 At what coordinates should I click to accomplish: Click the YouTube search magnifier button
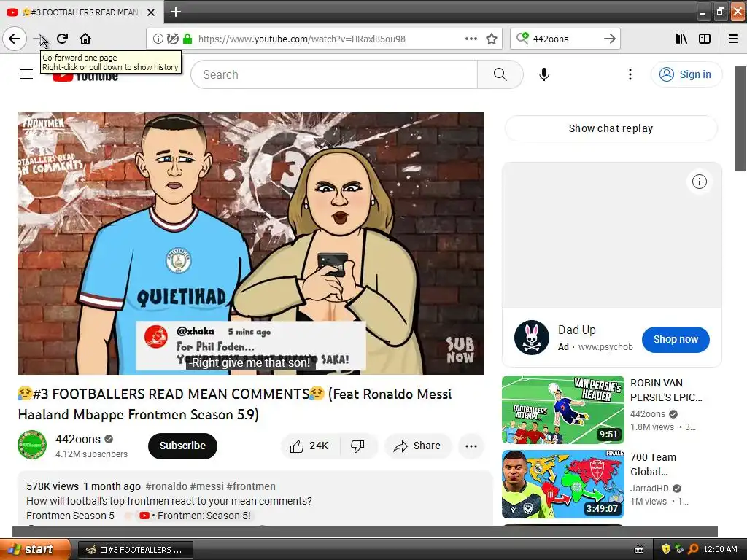coord(500,74)
